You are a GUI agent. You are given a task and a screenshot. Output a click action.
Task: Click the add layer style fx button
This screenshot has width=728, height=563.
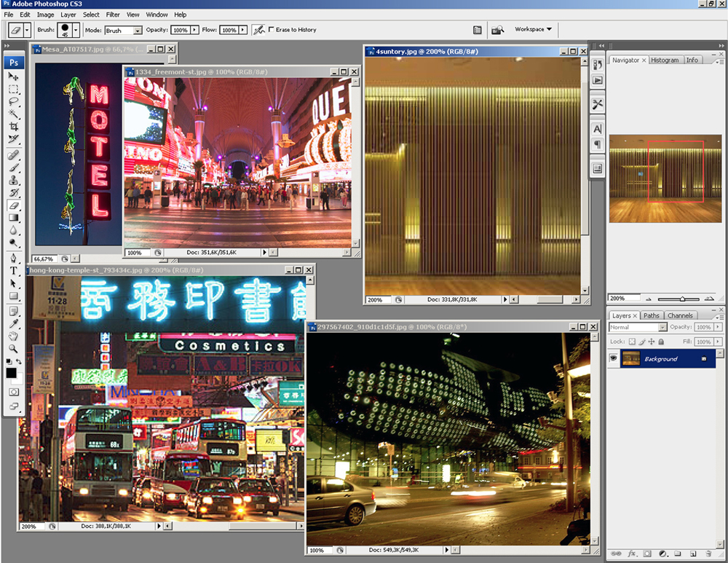click(x=632, y=554)
